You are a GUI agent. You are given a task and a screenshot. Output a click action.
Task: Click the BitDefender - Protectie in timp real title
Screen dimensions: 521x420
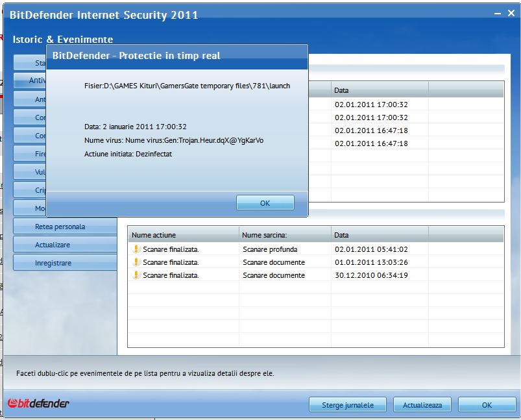[x=136, y=56]
